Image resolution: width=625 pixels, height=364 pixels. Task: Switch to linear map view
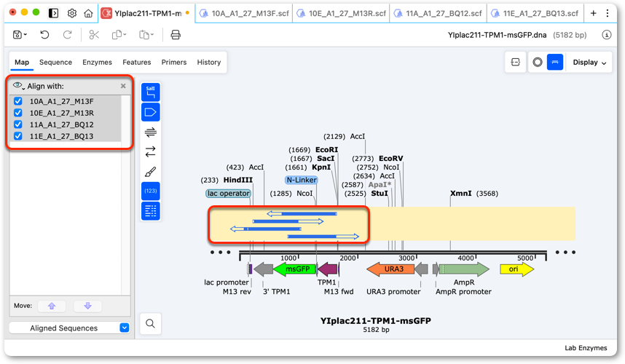(555, 62)
